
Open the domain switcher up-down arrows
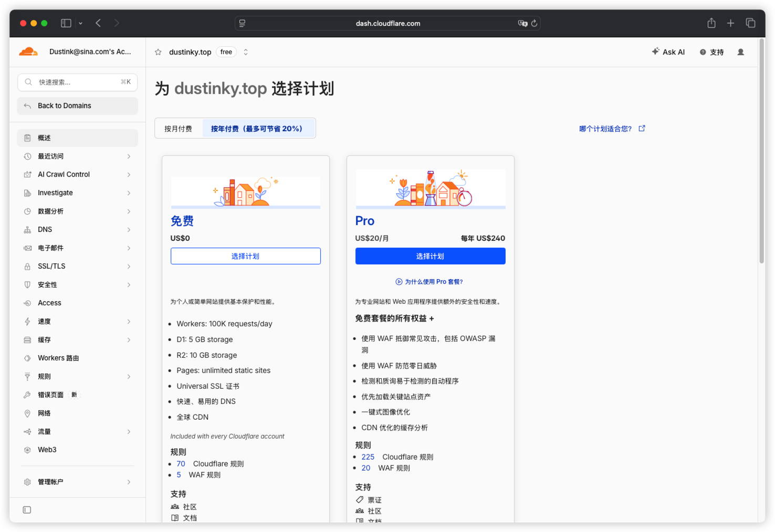click(246, 52)
